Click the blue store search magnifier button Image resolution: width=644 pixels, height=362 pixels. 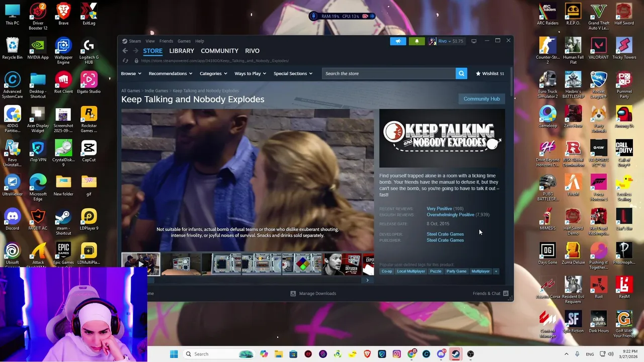(x=461, y=73)
